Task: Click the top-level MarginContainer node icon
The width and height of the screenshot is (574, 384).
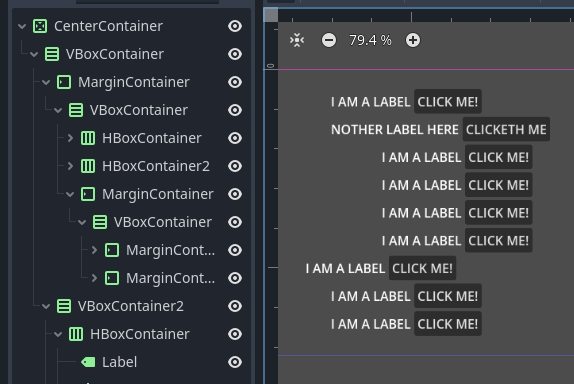Action: (x=64, y=82)
